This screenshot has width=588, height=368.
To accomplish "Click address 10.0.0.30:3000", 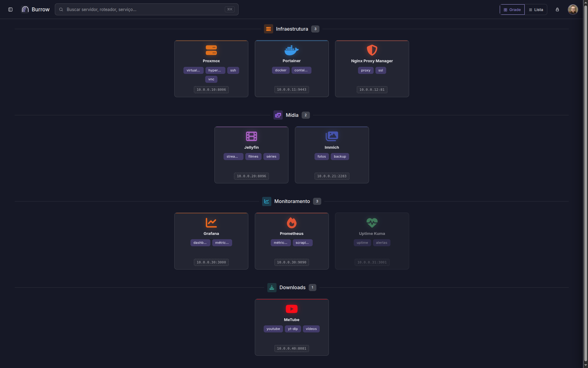I will (x=211, y=262).
